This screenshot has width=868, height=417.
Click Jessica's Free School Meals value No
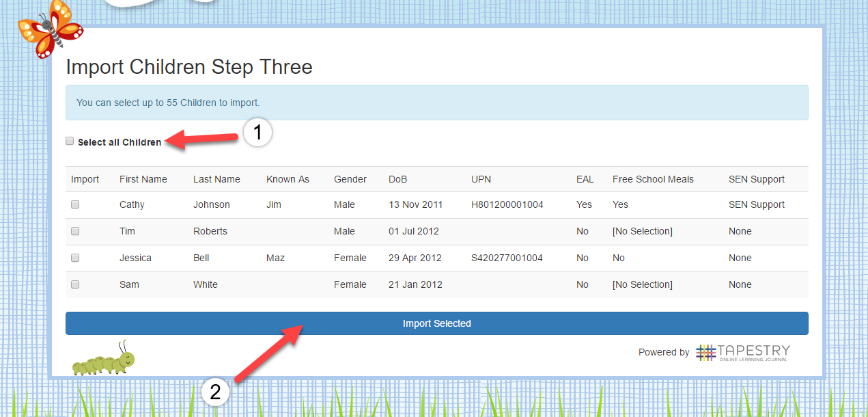(x=619, y=258)
